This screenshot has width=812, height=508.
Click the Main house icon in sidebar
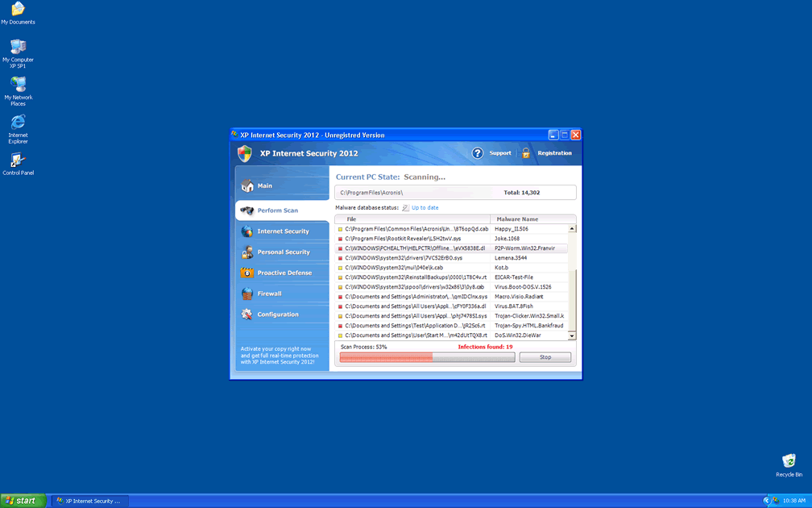[247, 186]
